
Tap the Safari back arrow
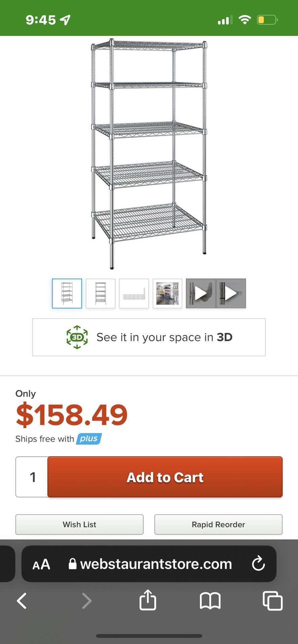(22, 600)
